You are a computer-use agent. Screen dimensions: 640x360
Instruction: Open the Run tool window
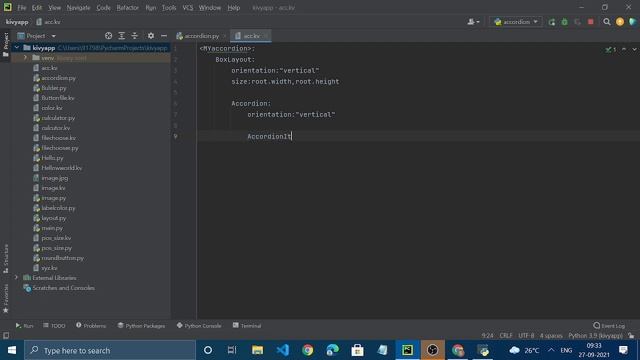(x=24, y=326)
